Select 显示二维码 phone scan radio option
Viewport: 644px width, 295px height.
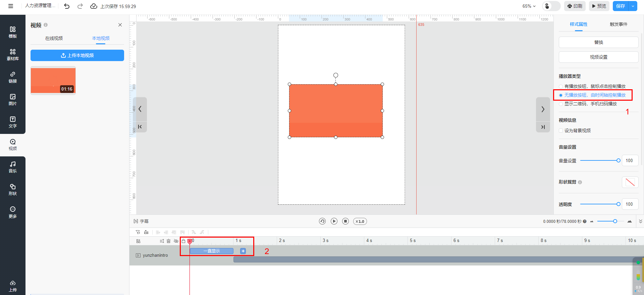pos(561,104)
